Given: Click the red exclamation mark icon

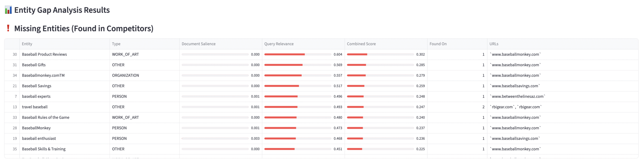Looking at the screenshot, I should (x=8, y=28).
